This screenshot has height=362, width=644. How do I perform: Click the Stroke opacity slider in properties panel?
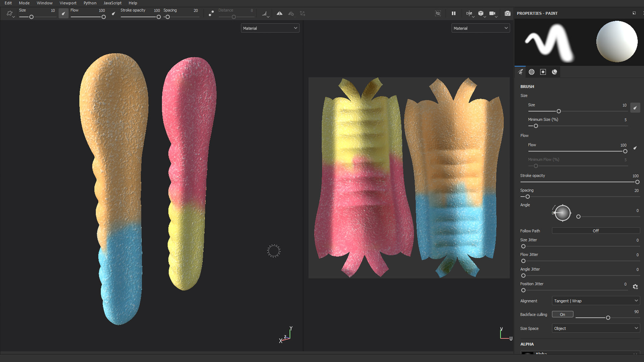tap(579, 182)
